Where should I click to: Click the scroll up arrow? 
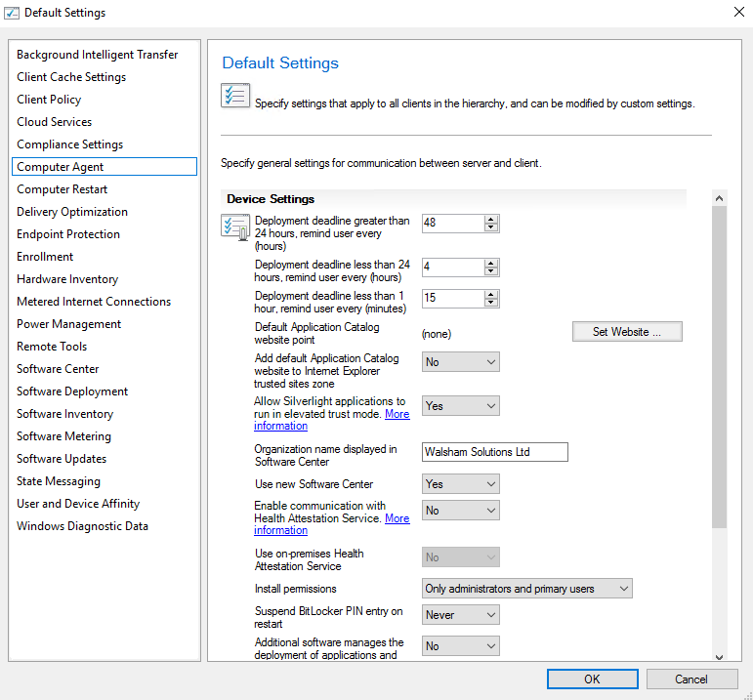click(719, 198)
